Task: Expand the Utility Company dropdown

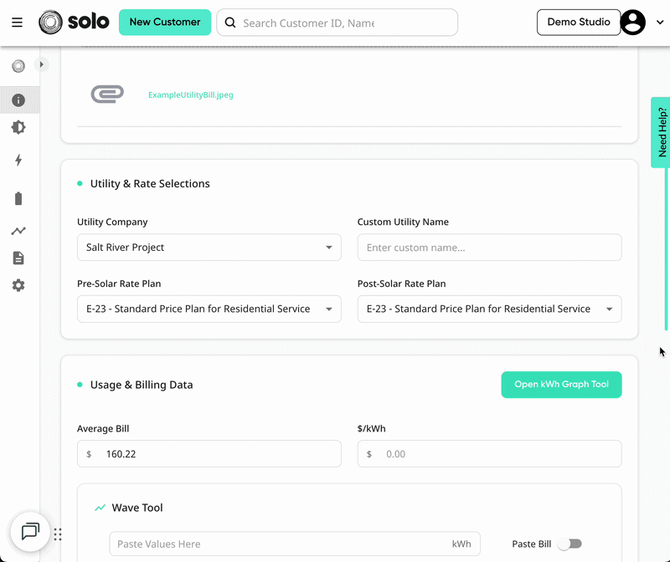Action: coord(209,247)
